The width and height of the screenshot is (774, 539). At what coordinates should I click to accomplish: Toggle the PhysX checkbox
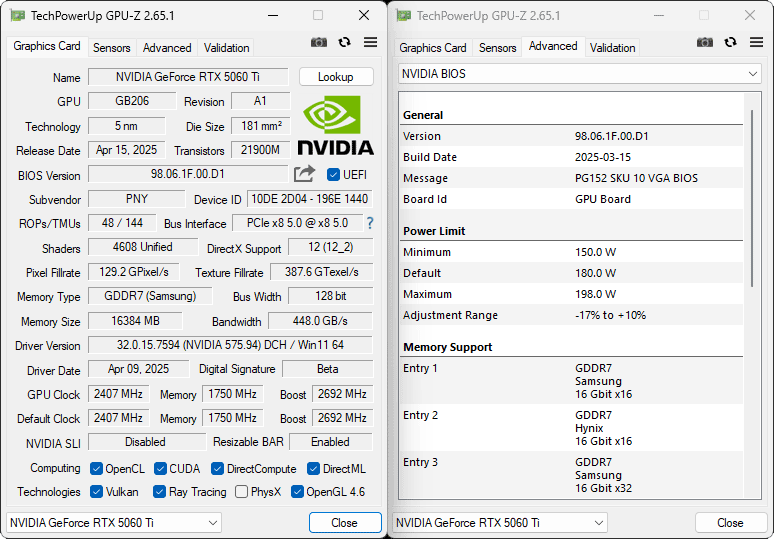tap(241, 492)
